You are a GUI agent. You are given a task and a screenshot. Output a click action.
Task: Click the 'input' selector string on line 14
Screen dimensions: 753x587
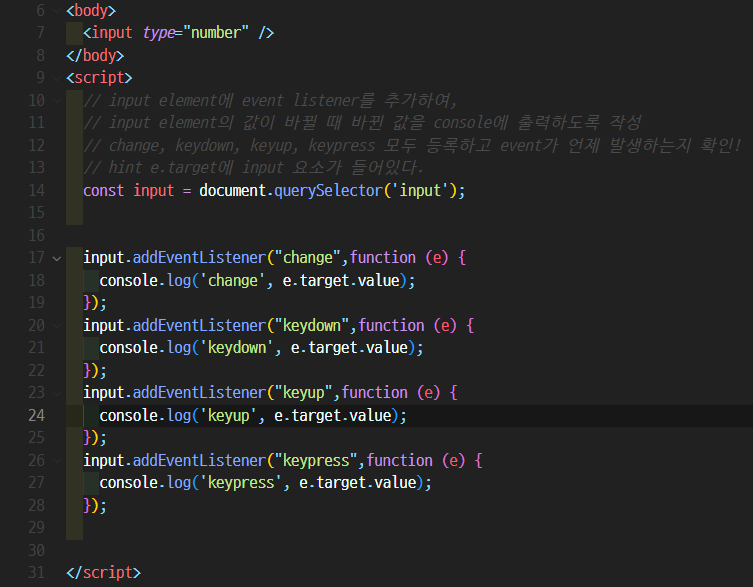[x=420, y=191]
